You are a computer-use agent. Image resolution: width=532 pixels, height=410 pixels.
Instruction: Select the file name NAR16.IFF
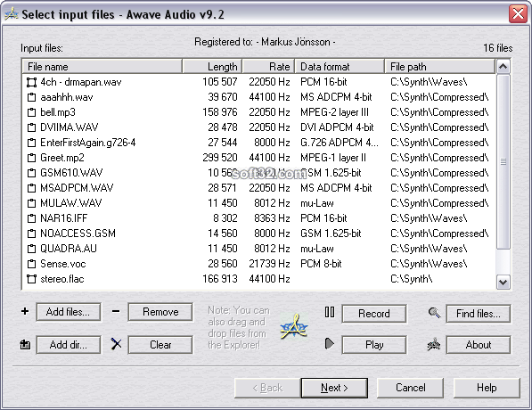pos(64,218)
